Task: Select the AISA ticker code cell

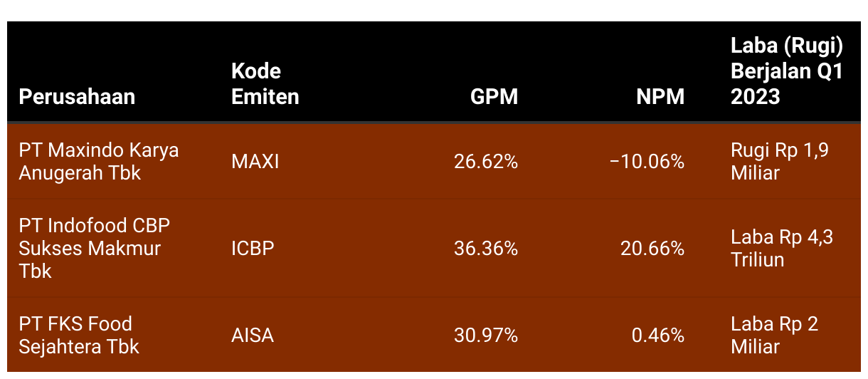Action: [253, 335]
